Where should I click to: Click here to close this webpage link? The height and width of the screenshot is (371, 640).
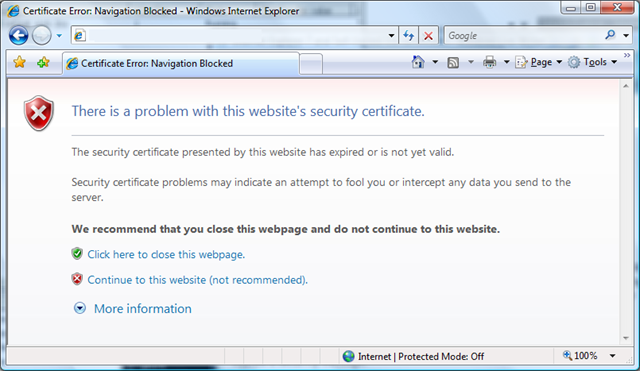tap(166, 254)
